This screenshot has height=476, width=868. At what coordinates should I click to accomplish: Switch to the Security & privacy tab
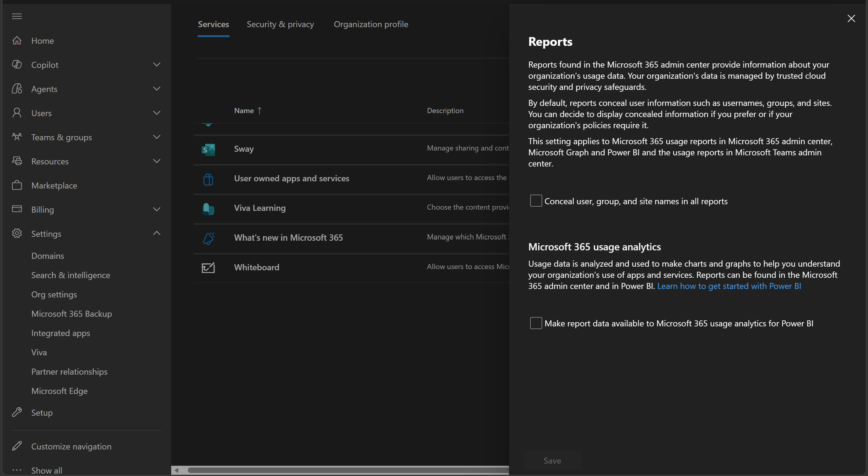[x=280, y=24]
